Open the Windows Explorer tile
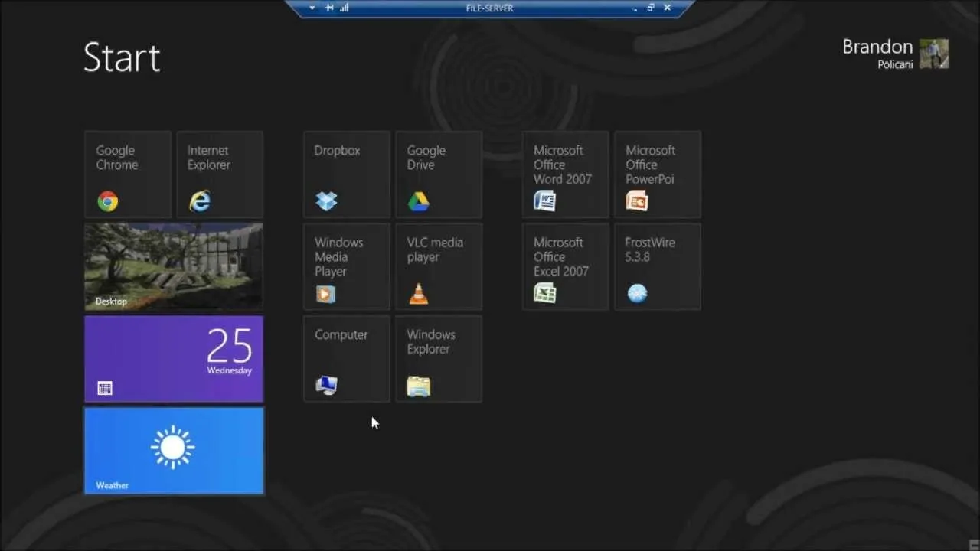 tap(439, 358)
